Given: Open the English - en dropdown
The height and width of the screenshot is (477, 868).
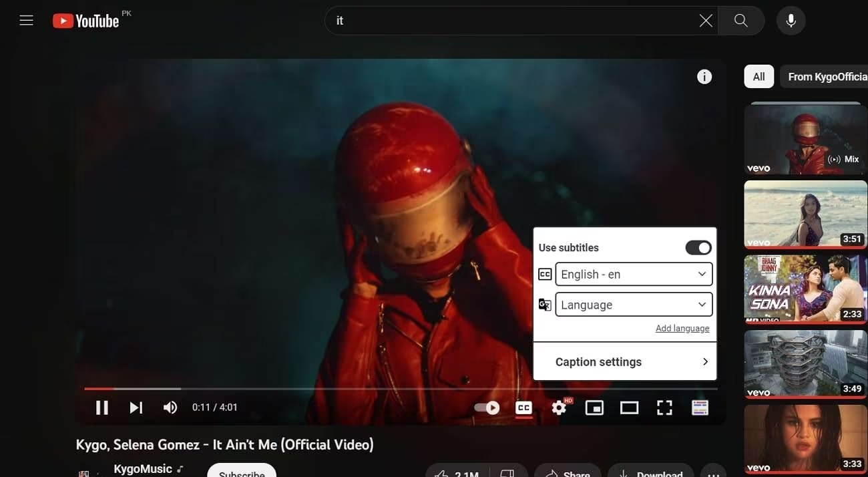Looking at the screenshot, I should point(633,274).
